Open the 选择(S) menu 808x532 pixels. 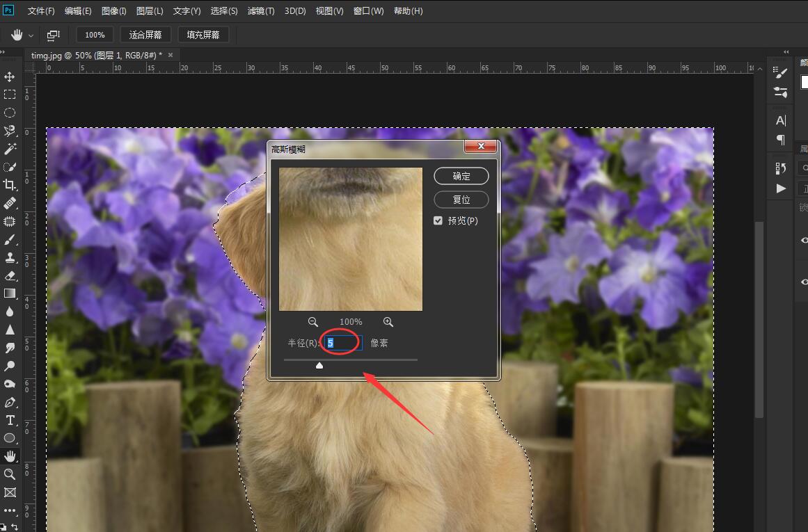coord(224,11)
